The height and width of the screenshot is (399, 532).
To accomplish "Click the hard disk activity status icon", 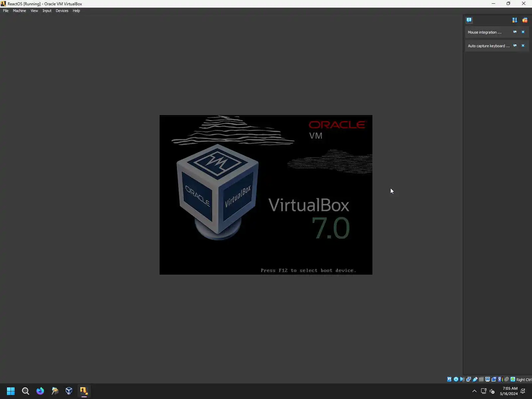I will click(449, 379).
